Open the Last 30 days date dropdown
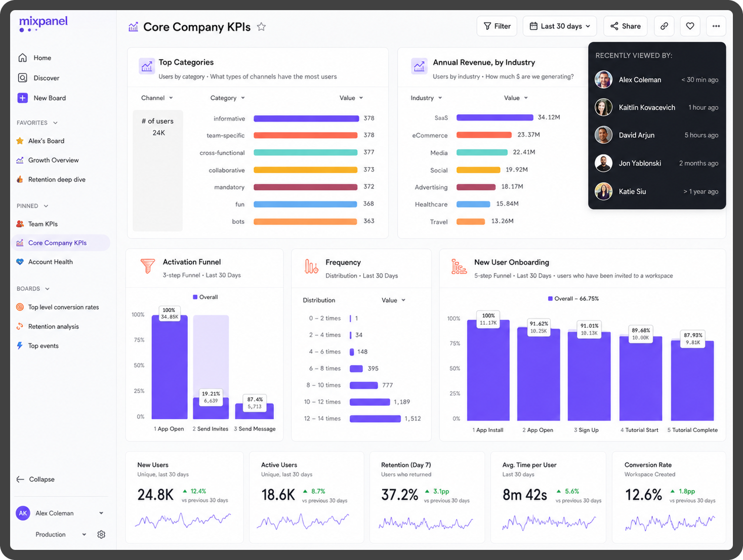 [x=560, y=26]
